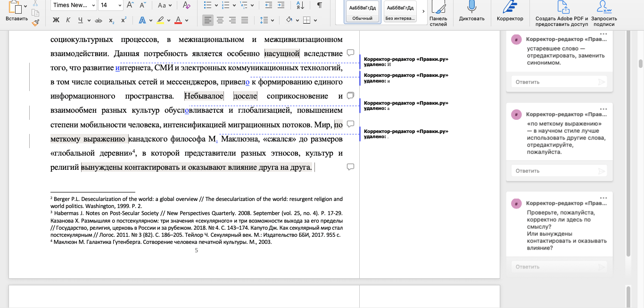Viewport: 644px width, 308px height.
Task: Open the Панель стилей pane
Action: (x=438, y=14)
